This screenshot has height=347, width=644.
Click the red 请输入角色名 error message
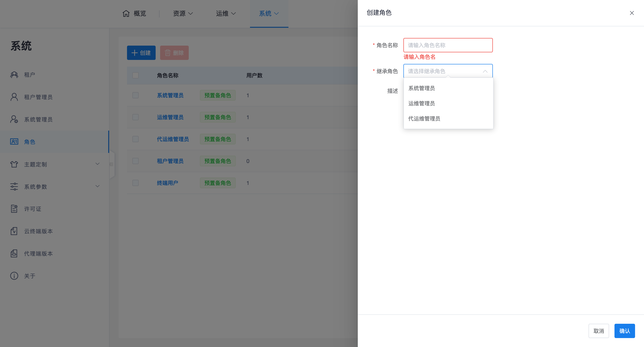[419, 57]
